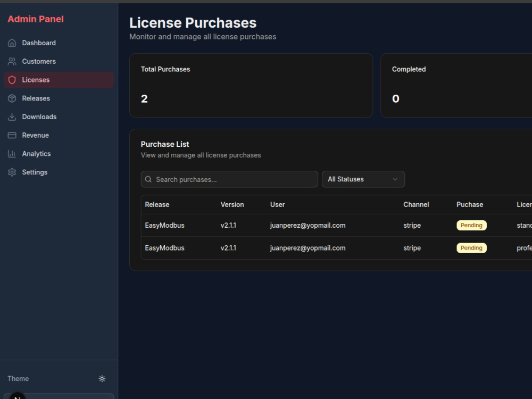The width and height of the screenshot is (532, 399).
Task: Click the Analytics bar chart icon
Action: coord(12,154)
